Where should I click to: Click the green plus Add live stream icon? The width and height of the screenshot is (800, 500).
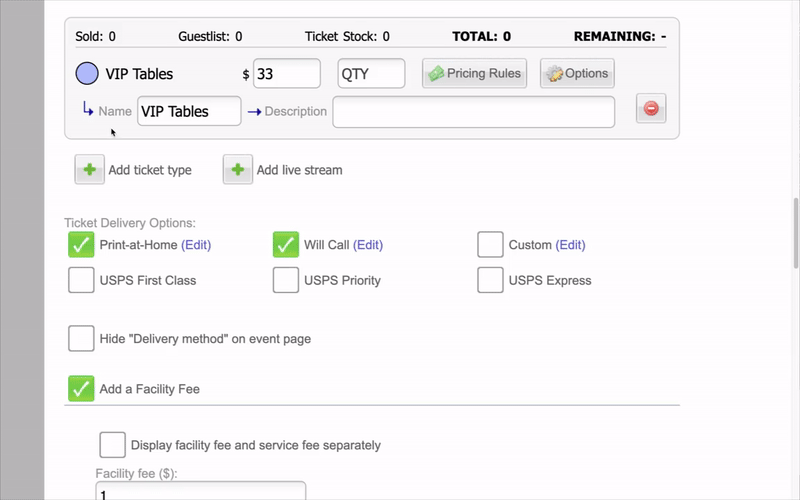coord(237,169)
